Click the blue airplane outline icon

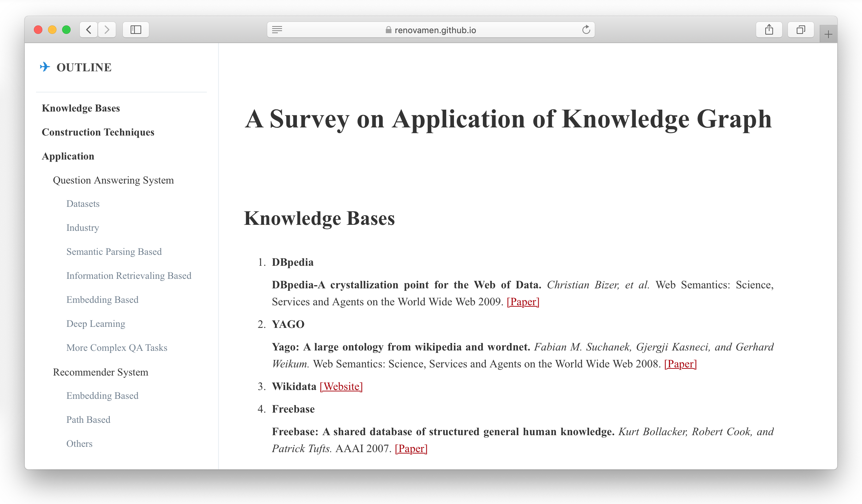[x=45, y=67]
